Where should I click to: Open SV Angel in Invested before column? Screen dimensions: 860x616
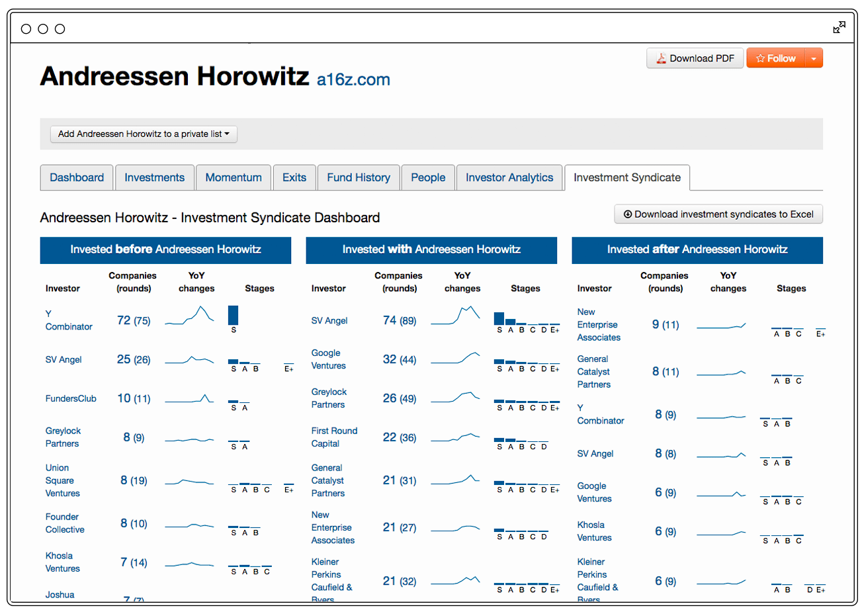pos(64,360)
